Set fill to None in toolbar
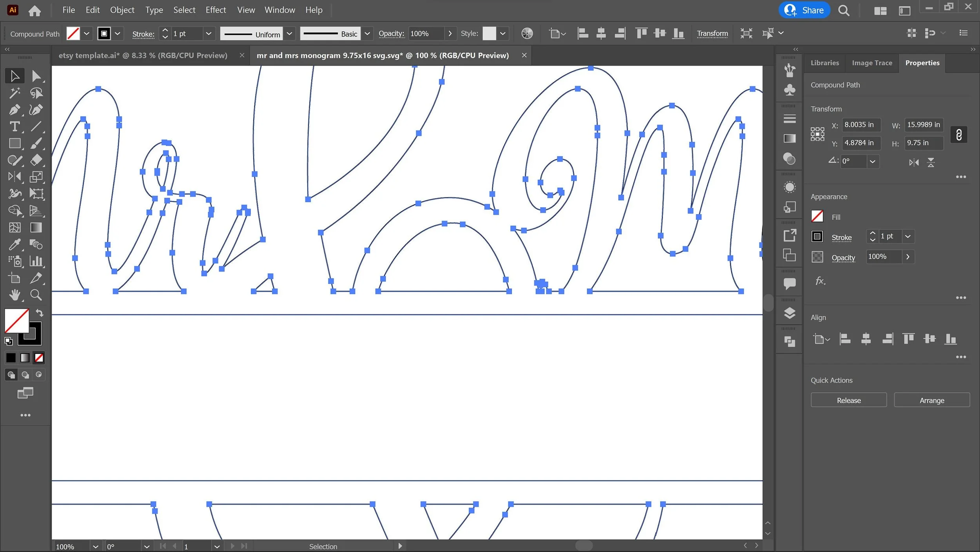This screenshot has width=980, height=552. pyautogui.click(x=39, y=358)
